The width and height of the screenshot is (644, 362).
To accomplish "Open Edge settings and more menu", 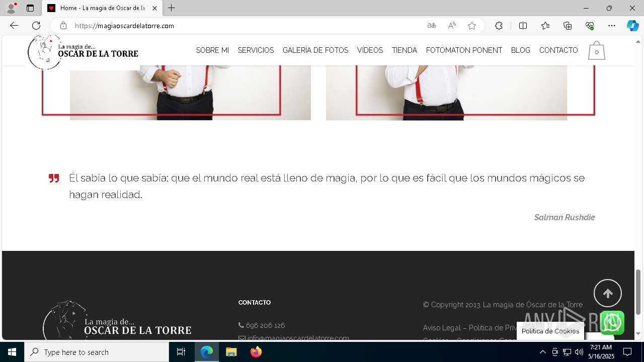I will tap(612, 26).
